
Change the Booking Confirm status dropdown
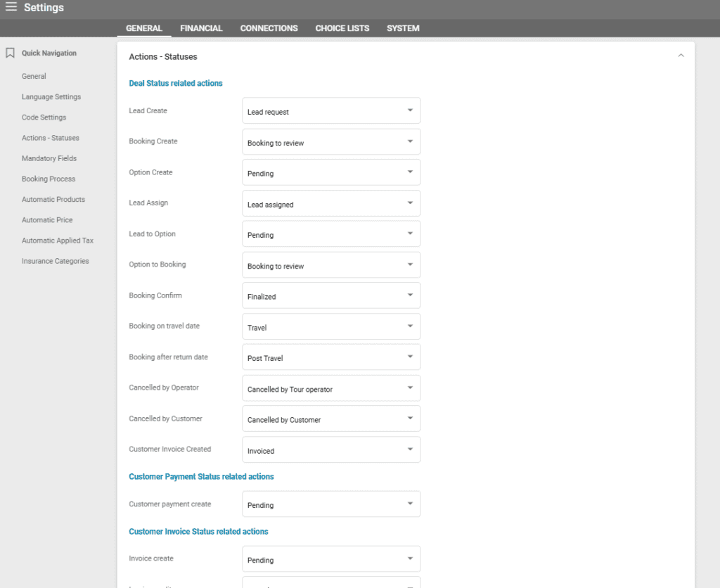(x=331, y=296)
